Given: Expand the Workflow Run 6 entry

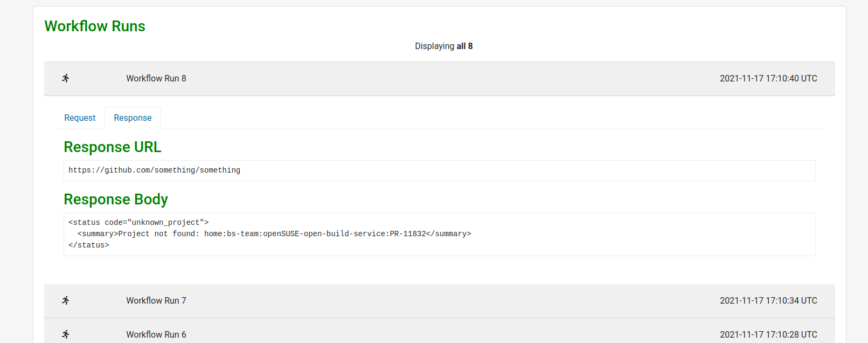Looking at the screenshot, I should pyautogui.click(x=156, y=334).
